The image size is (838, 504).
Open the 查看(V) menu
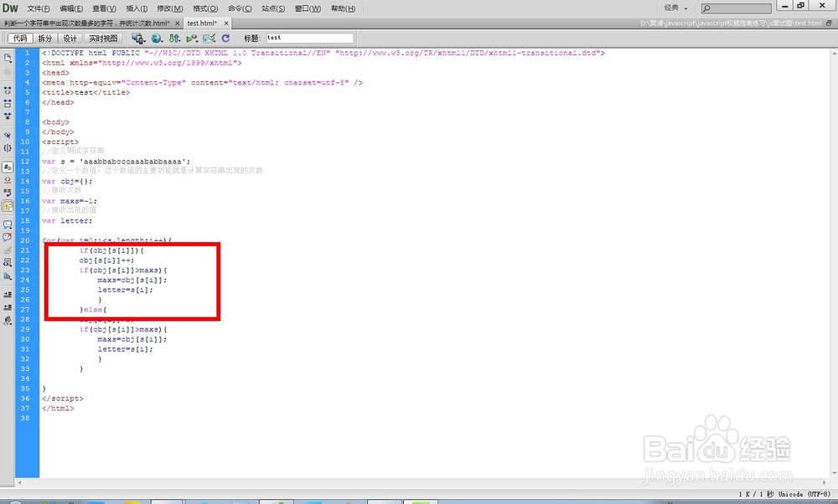coord(104,8)
